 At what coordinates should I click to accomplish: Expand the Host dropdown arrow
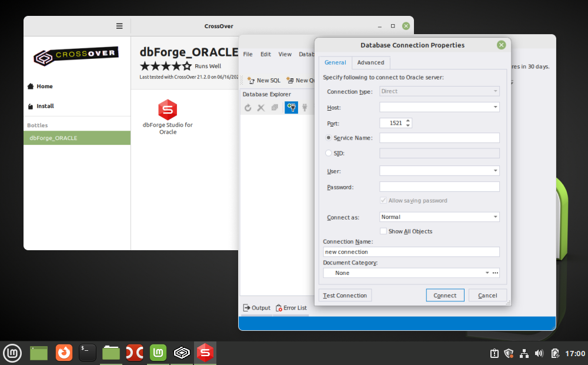pyautogui.click(x=495, y=107)
